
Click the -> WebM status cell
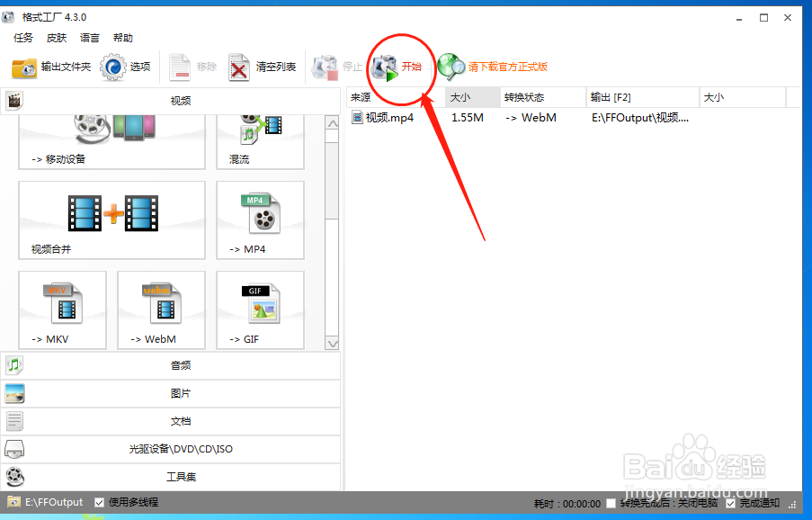(531, 118)
